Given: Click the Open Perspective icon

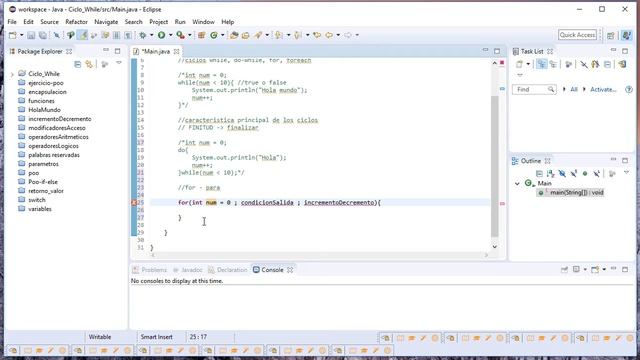Looking at the screenshot, I should pyautogui.click(x=611, y=35).
